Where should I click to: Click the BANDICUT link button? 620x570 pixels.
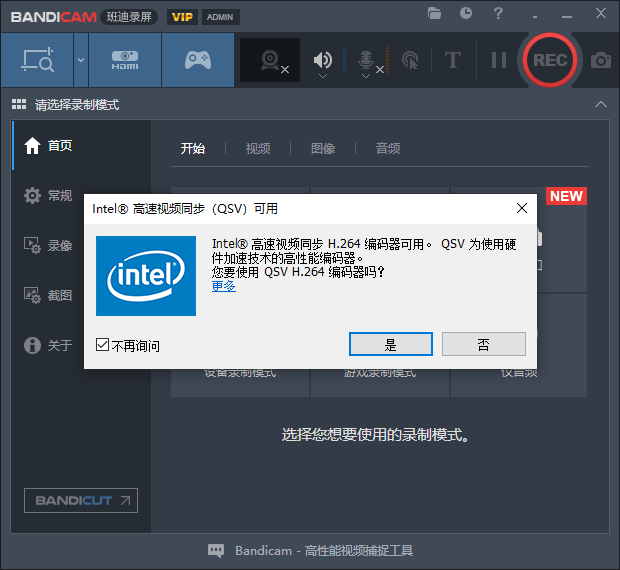(81, 500)
